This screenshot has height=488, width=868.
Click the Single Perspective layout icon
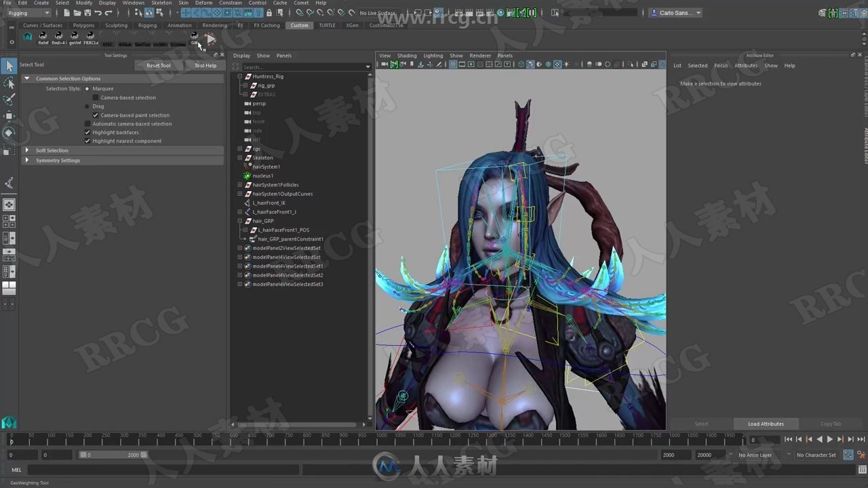9,204
